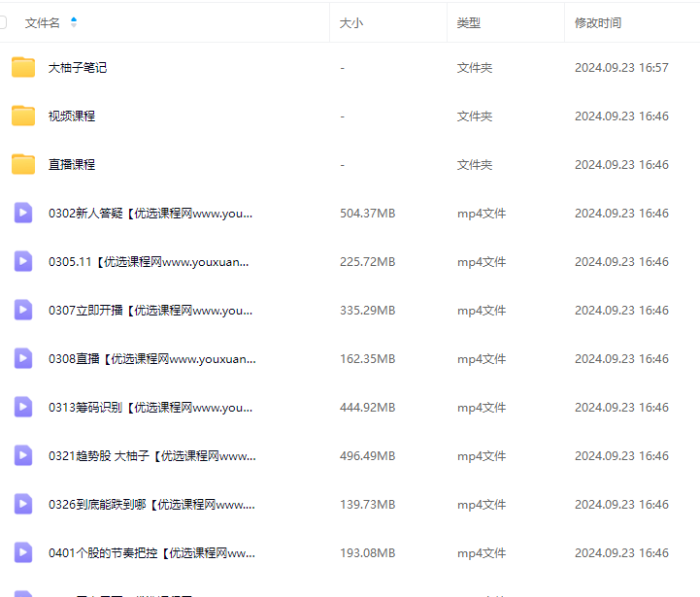Click the 视频课程 folder icon
The width and height of the screenshot is (700, 597).
tap(23, 116)
